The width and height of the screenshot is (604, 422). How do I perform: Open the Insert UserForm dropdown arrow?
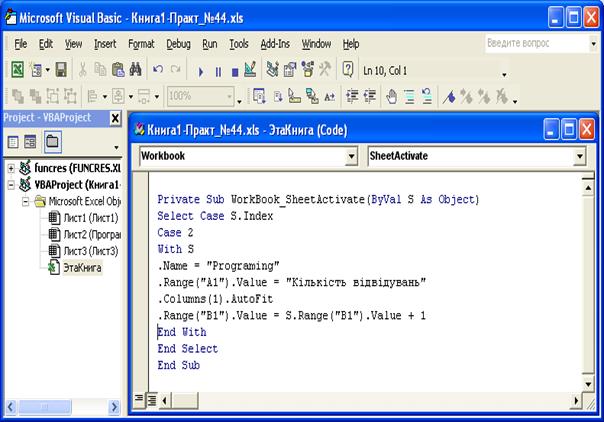(48, 70)
